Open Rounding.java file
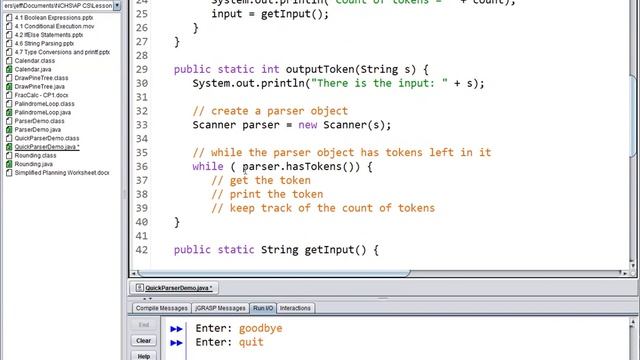This screenshot has width=640, height=360. 33,164
